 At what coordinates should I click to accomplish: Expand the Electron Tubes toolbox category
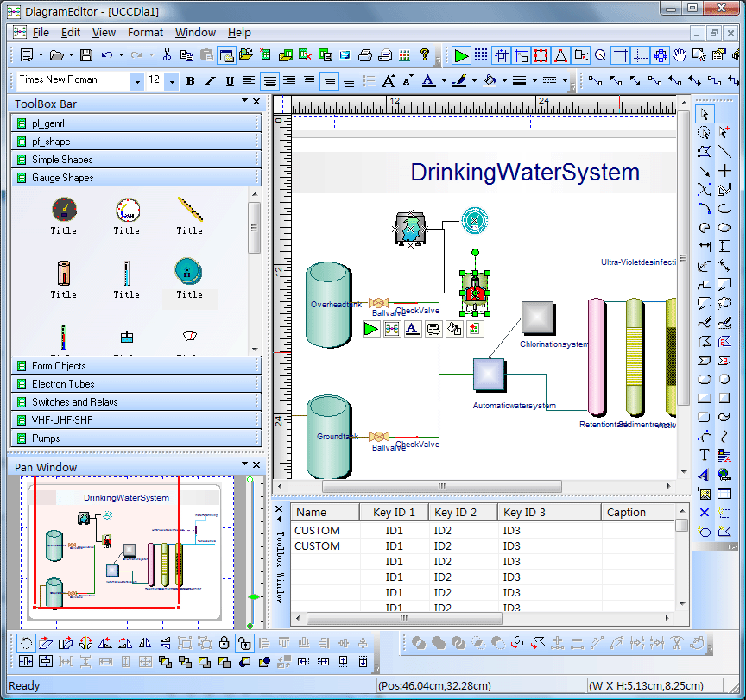point(63,384)
